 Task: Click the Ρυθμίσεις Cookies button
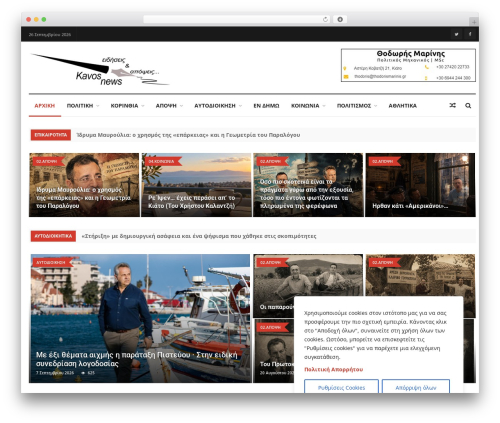pos(341,387)
